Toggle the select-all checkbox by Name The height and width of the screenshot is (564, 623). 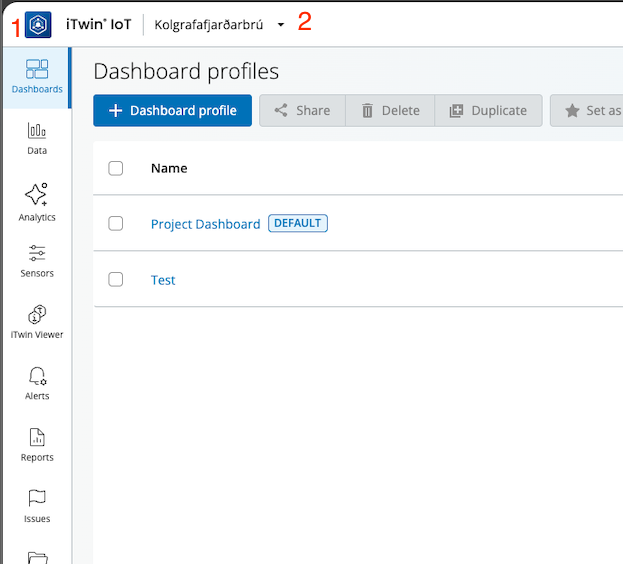click(x=116, y=168)
